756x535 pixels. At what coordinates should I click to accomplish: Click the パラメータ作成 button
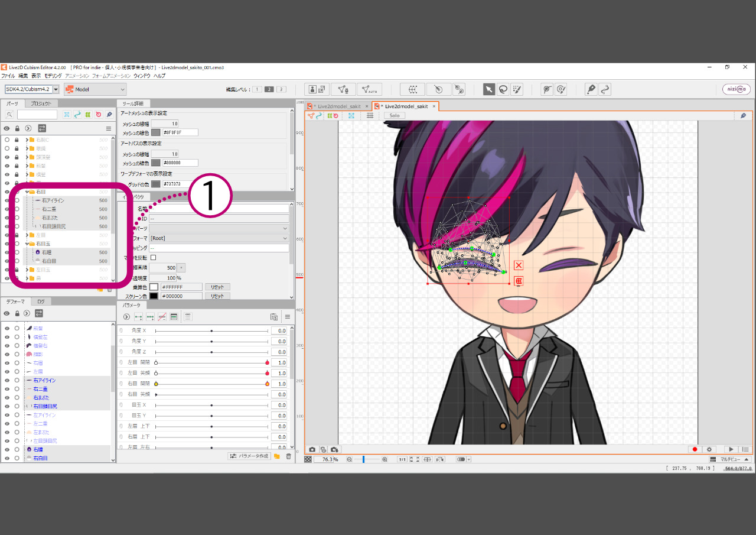249,456
